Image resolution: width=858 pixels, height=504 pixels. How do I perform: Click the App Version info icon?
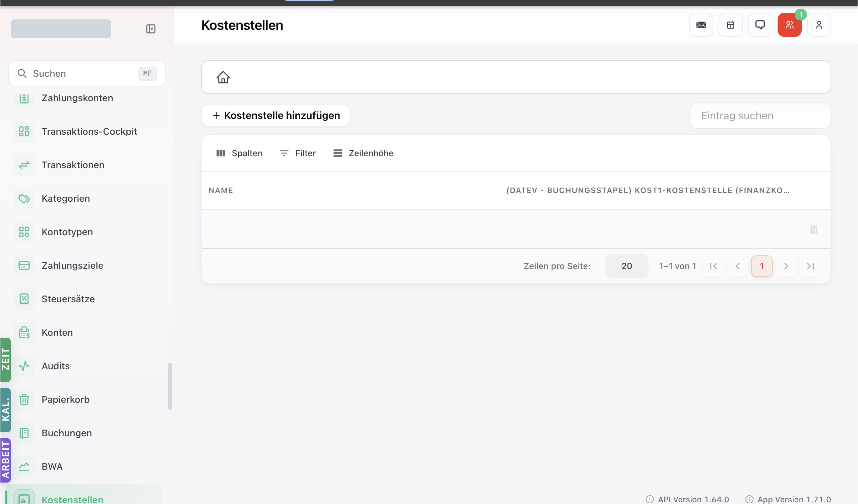click(749, 499)
